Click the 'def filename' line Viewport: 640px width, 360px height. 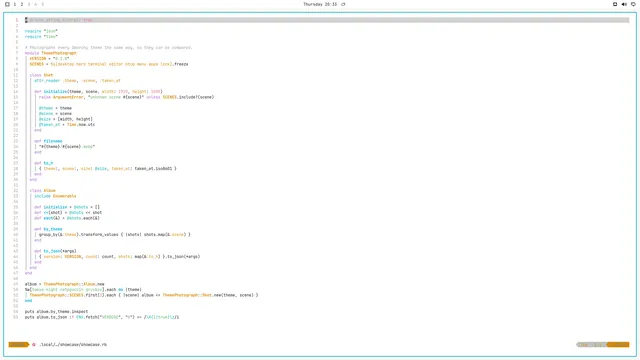click(48, 141)
